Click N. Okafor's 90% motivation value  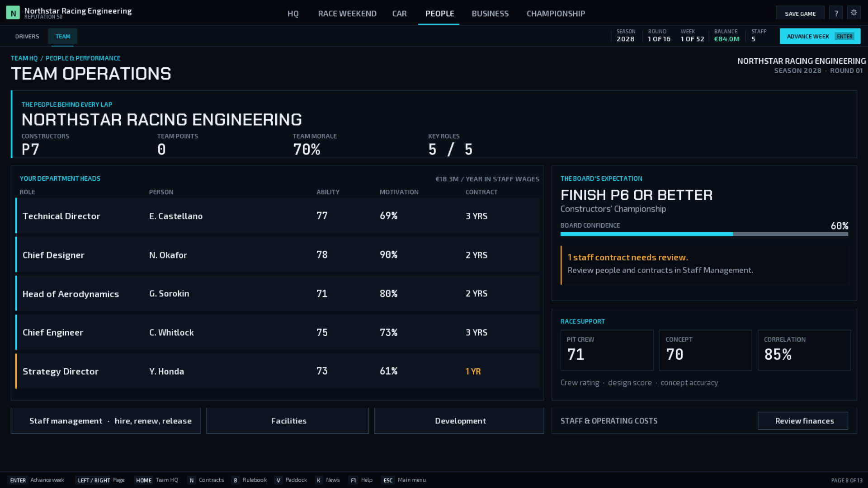click(388, 255)
